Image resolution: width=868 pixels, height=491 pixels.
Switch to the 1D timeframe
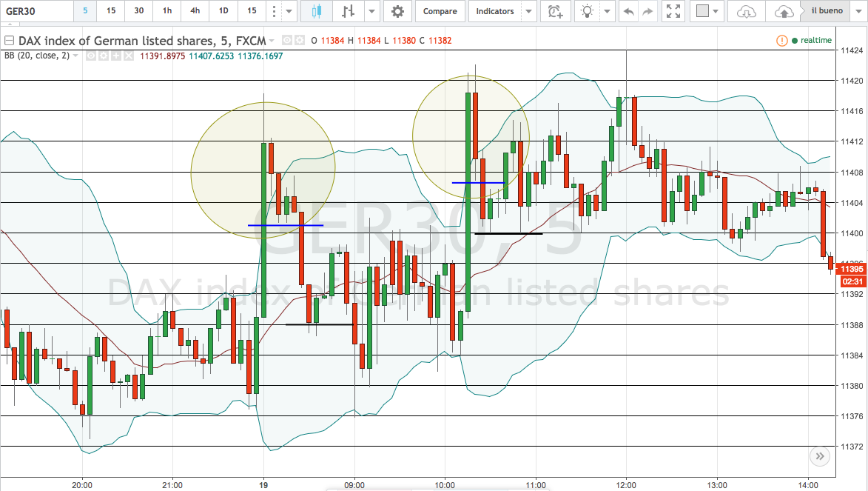(223, 11)
